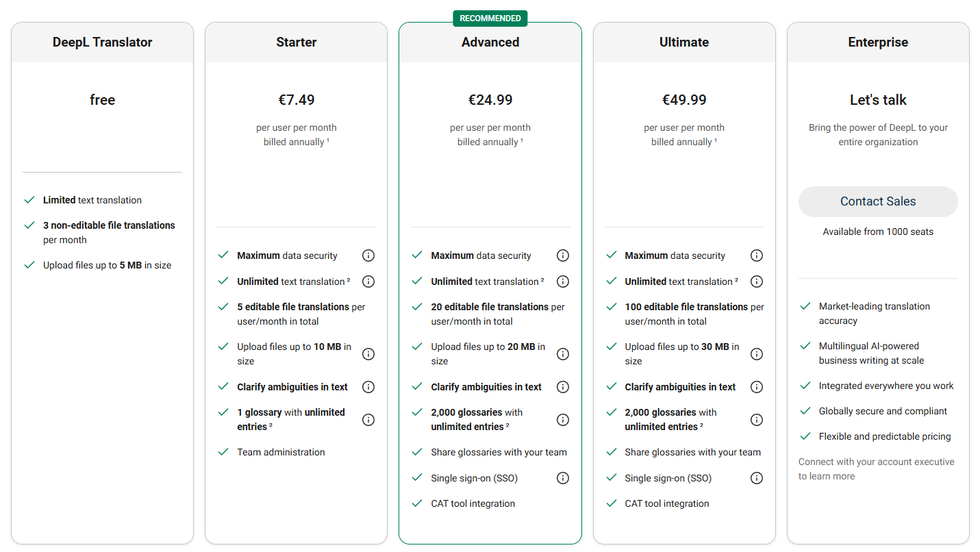Click the RECOMMENDED badge above Advanced
Screen dimensions: 980x552
pos(490,18)
